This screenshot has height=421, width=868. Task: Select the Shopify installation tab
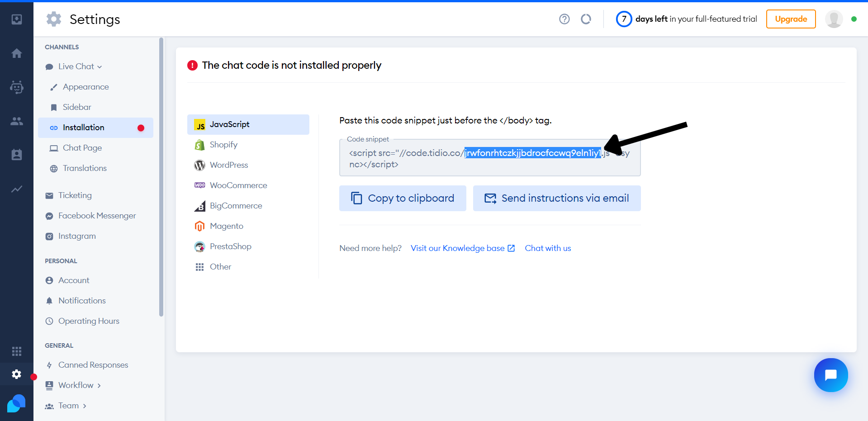click(248, 145)
